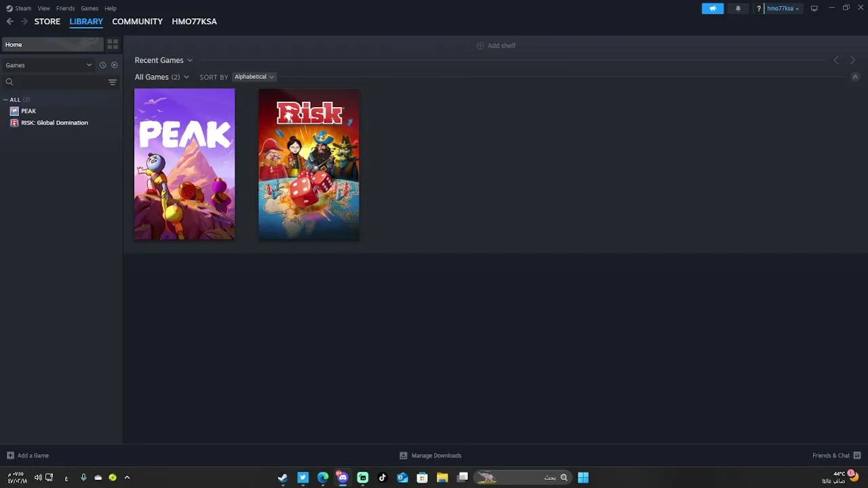
Task: Open TikTok on taskbar
Action: 382,478
